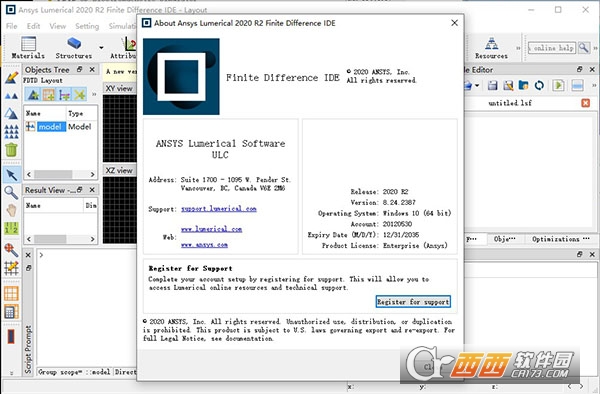Screen dimensions: 600x394
Task: Click the zoom extent icon
Action: (11, 250)
